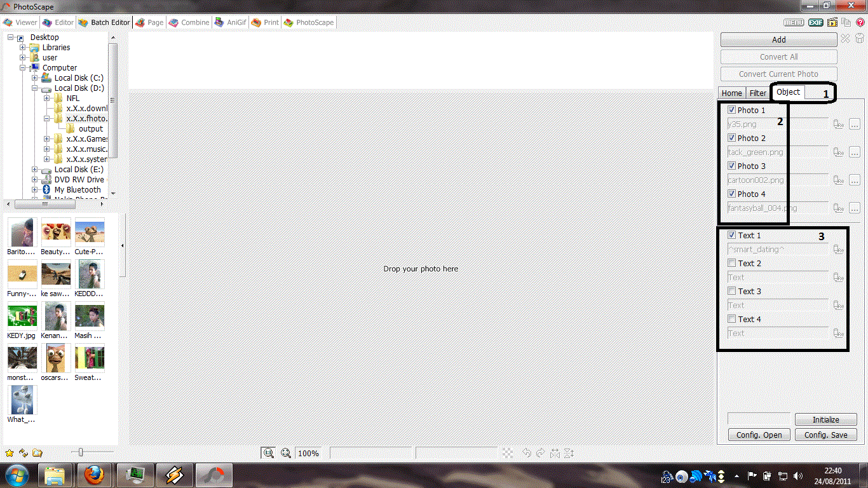Switch to the Editor tab

[x=58, y=22]
